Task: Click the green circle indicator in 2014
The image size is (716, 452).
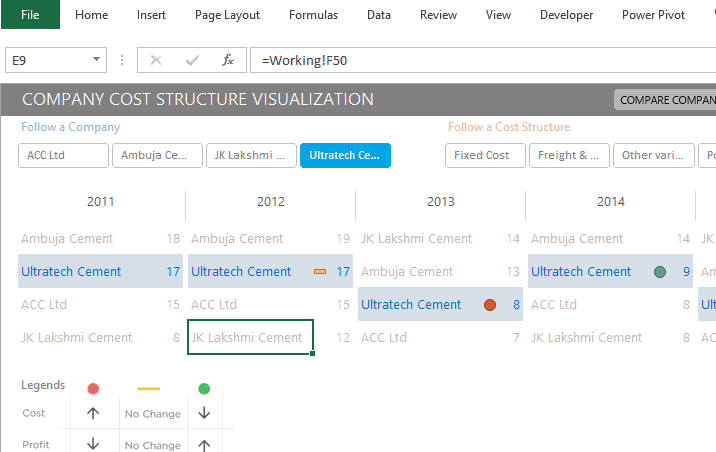Action: coord(660,272)
